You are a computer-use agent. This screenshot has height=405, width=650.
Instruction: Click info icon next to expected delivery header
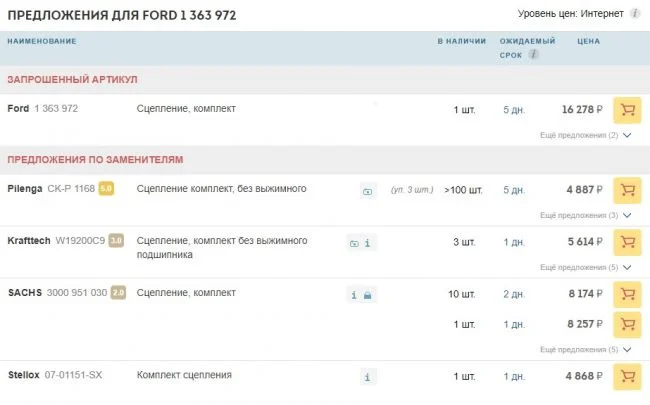(534, 55)
